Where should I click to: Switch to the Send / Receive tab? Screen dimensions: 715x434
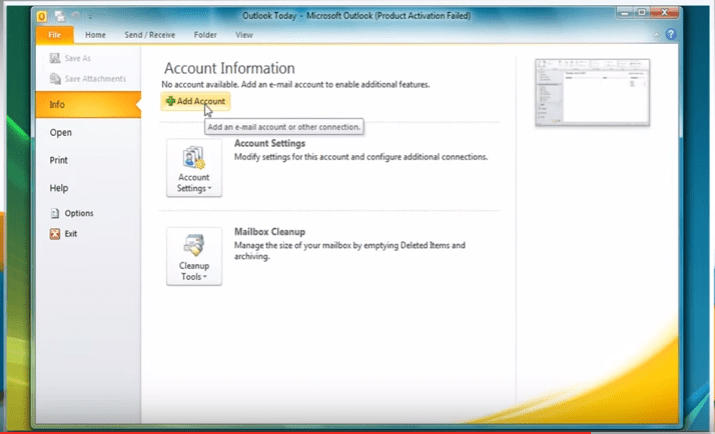click(150, 35)
